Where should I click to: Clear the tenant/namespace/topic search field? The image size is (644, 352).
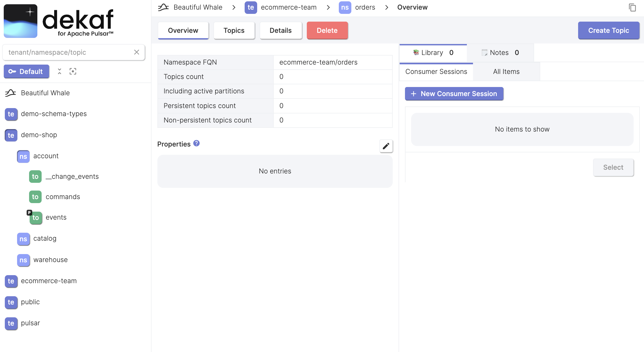137,52
